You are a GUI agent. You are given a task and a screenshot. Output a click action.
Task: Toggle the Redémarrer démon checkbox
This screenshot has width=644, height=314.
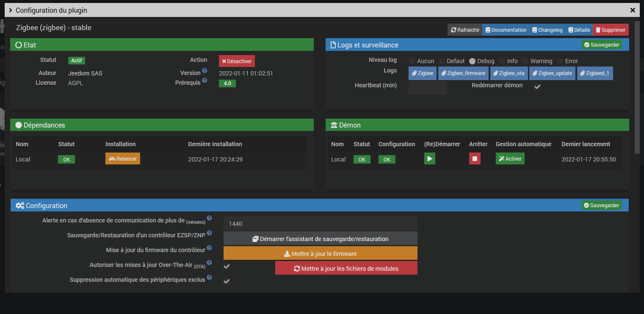tap(537, 86)
